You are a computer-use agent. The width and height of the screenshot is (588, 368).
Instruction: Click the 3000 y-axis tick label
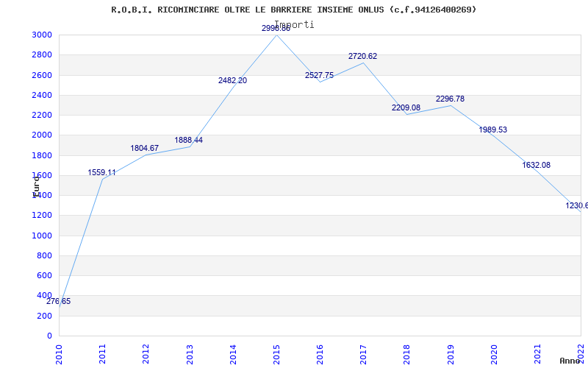click(43, 35)
